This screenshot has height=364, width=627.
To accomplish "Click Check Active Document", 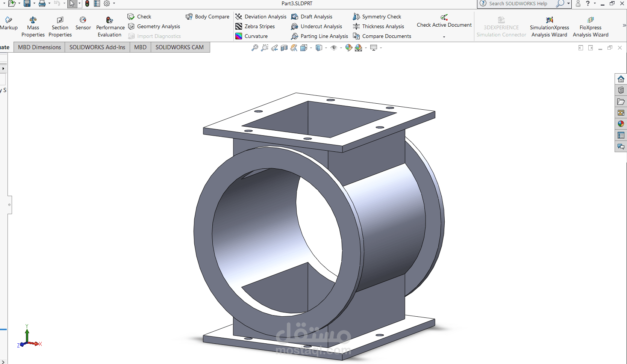I will coord(444,21).
